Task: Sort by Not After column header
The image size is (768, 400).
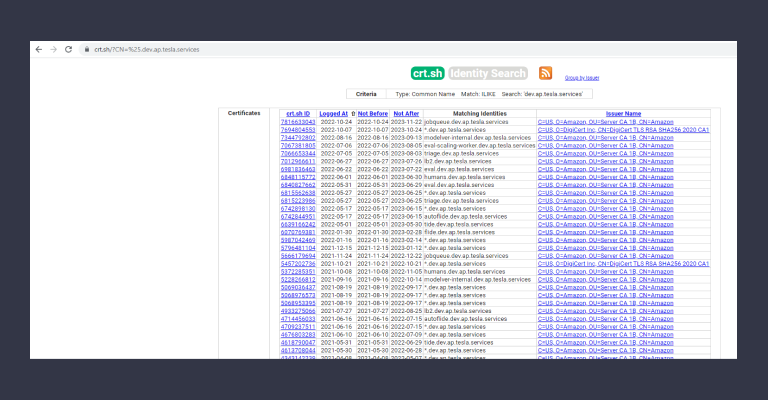Action: point(406,114)
